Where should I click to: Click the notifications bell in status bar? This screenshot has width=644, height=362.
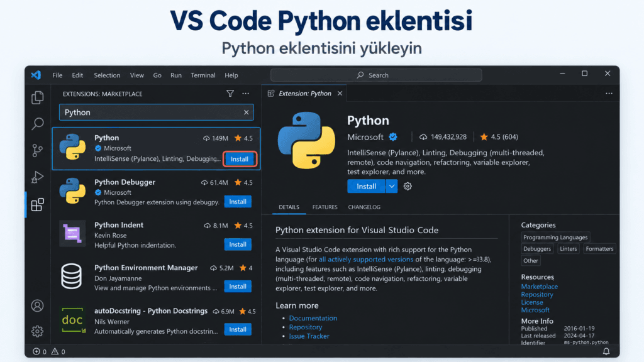(606, 351)
